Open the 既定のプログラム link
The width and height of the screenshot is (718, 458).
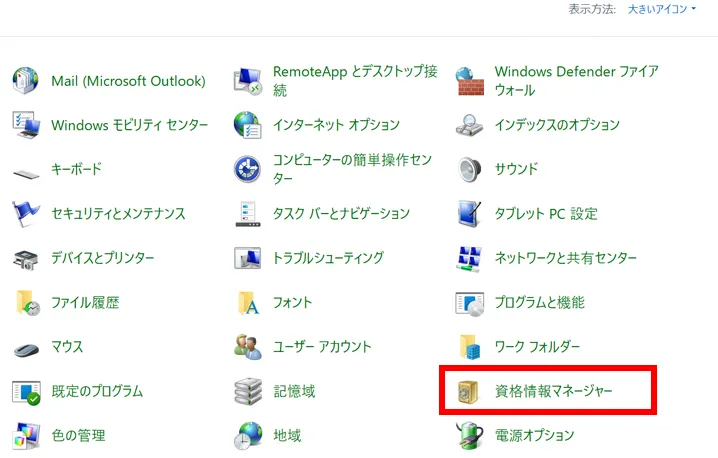[97, 391]
